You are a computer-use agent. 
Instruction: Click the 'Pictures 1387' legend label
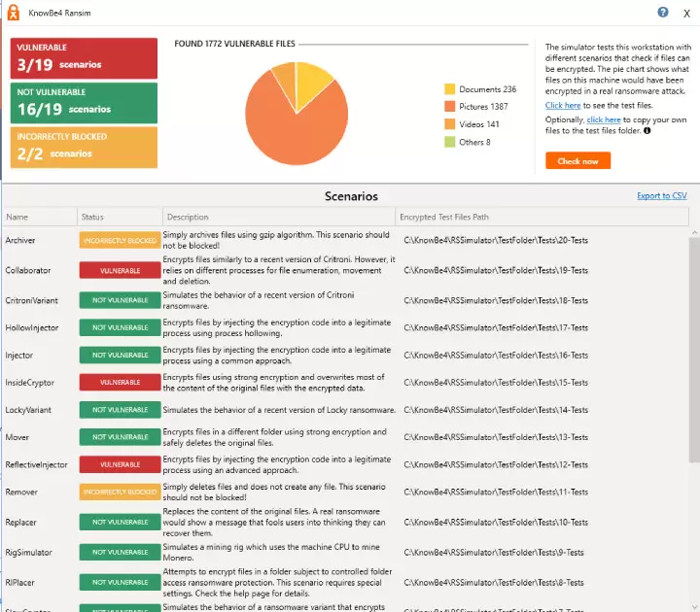[x=483, y=107]
